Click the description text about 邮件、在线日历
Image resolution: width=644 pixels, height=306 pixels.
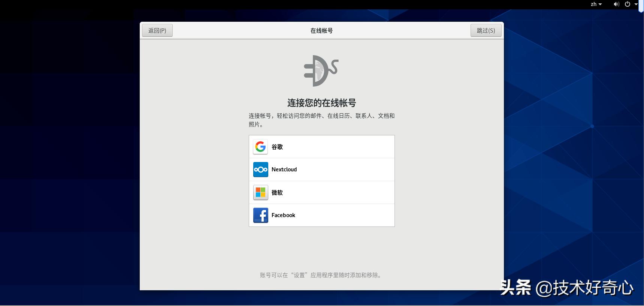321,120
